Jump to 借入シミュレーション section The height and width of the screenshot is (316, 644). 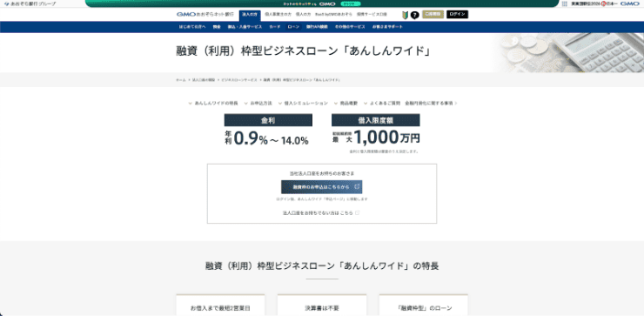[x=303, y=103]
